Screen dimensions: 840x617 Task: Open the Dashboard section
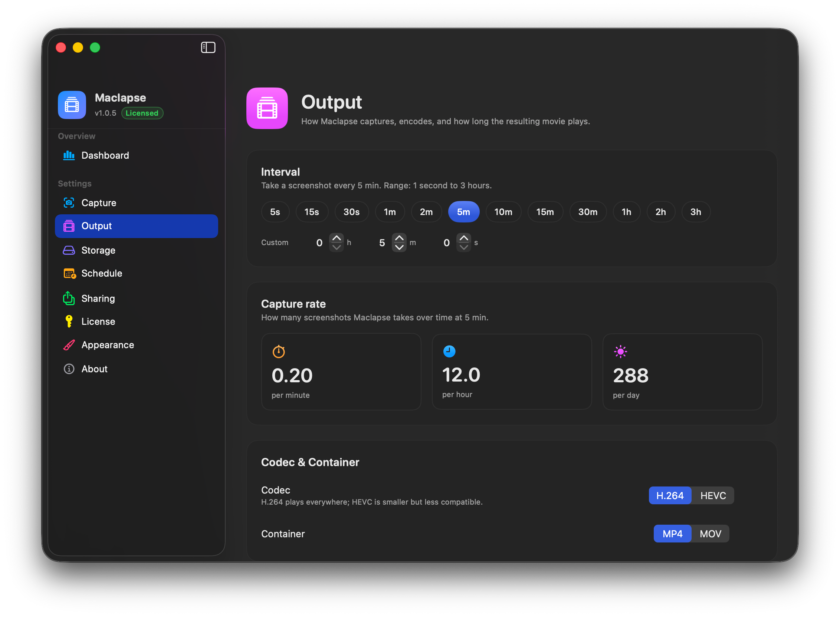click(x=137, y=155)
